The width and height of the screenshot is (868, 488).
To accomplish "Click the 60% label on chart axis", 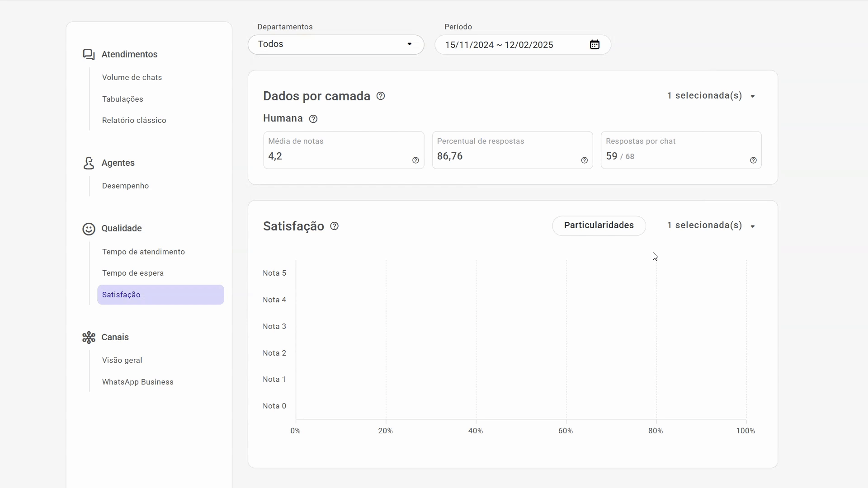I will coord(566,431).
